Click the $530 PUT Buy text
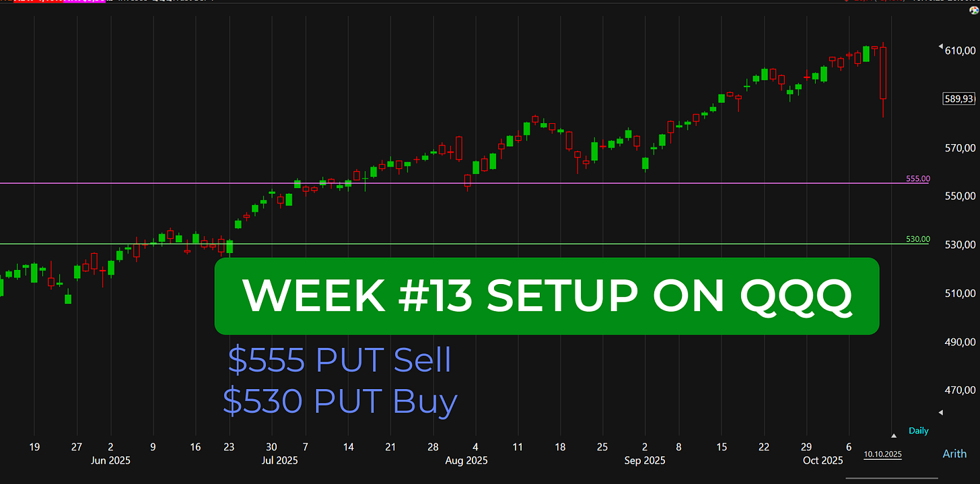This screenshot has width=980, height=484. (x=340, y=401)
